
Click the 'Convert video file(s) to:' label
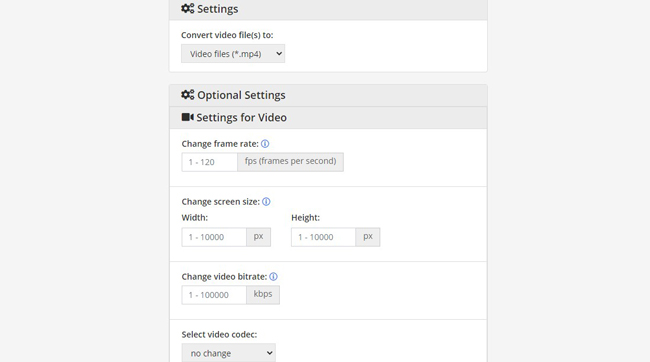[227, 35]
